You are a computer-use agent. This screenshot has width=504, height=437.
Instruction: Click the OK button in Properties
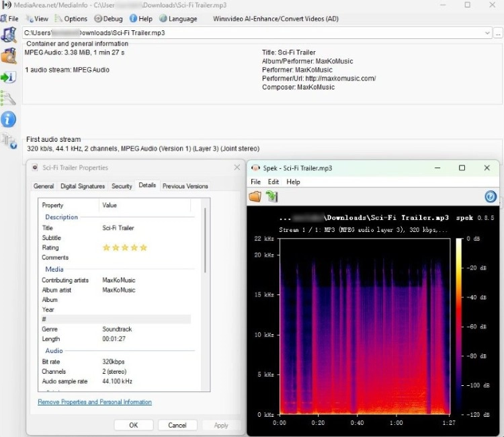[x=134, y=425]
